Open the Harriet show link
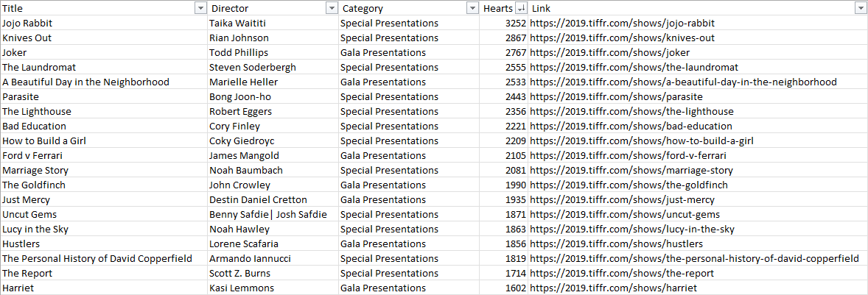Screen dimensions: 868x295 (x=613, y=288)
